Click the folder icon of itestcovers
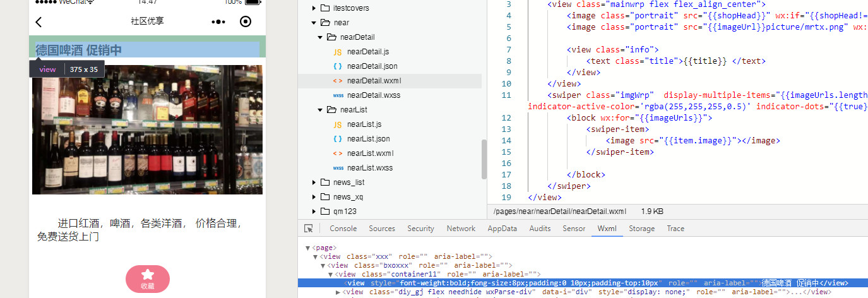868x298 pixels. coord(325,8)
